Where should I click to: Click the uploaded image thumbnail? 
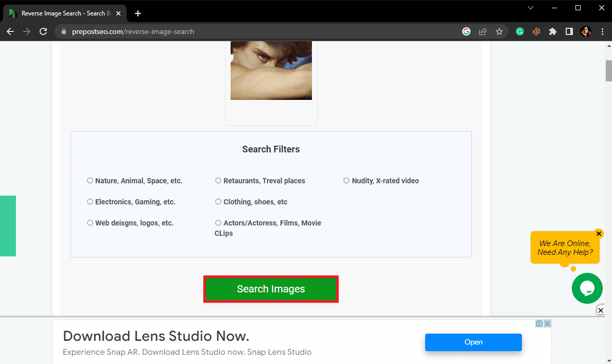pos(271,71)
